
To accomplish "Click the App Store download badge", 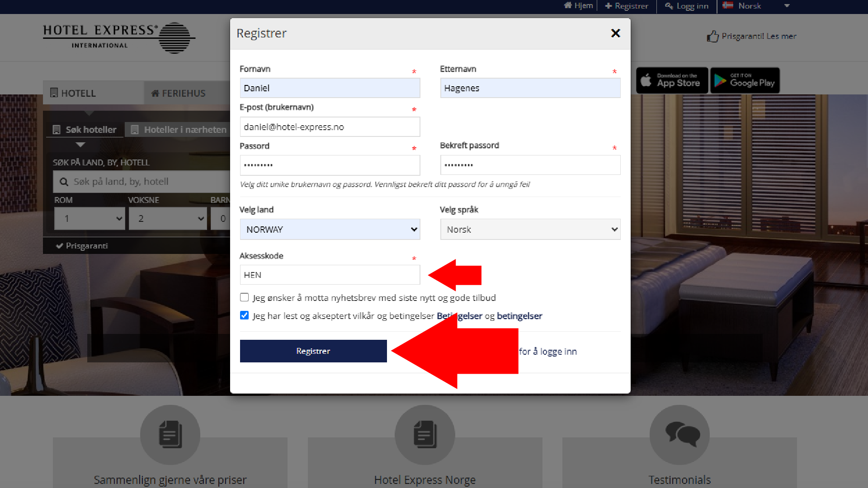I will coord(672,80).
